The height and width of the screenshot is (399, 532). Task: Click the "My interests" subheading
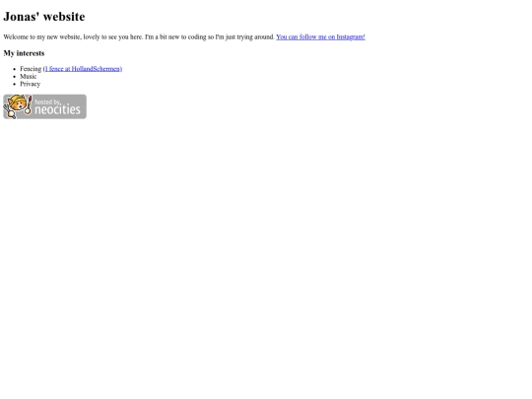[24, 53]
